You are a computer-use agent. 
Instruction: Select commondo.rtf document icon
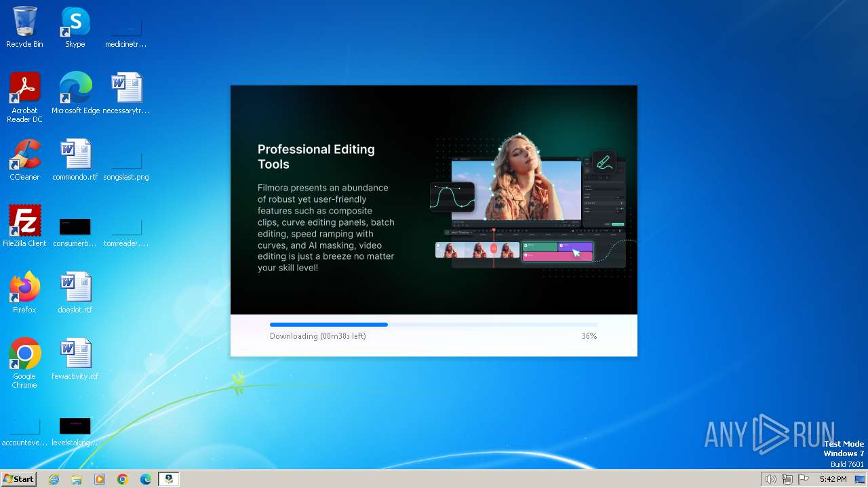pos(75,160)
